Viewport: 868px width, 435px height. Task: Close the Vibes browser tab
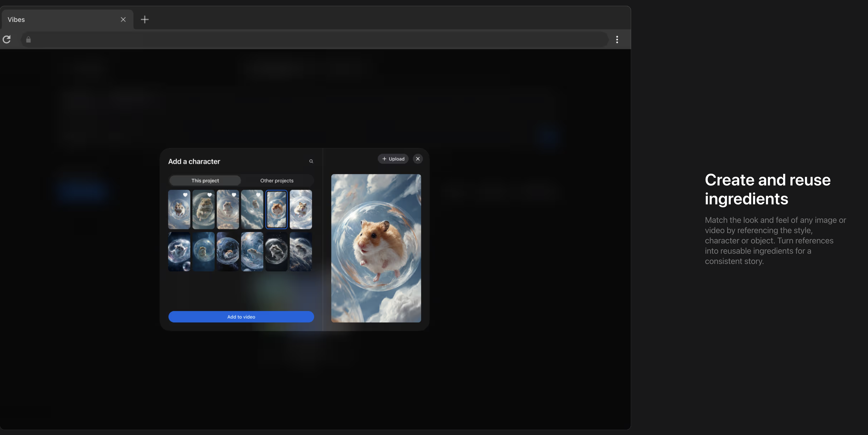point(123,20)
